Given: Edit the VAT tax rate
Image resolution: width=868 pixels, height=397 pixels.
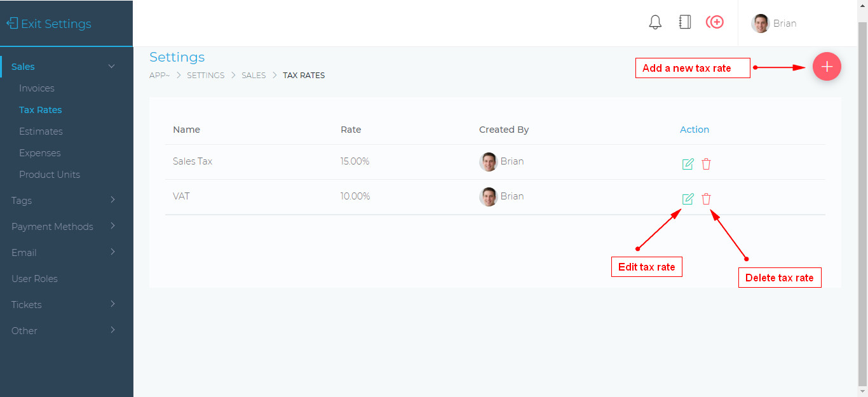Looking at the screenshot, I should tap(688, 199).
